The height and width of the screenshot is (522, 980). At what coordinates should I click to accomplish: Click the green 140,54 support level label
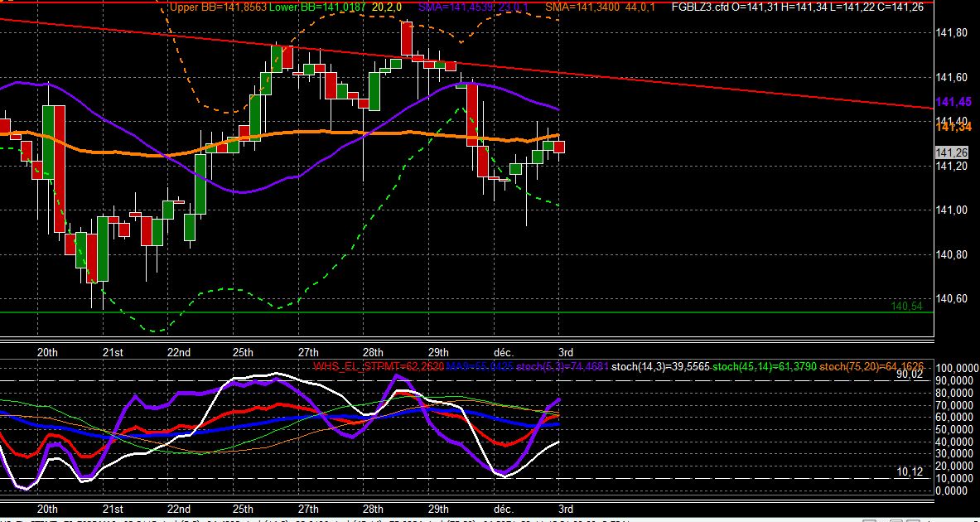(907, 306)
